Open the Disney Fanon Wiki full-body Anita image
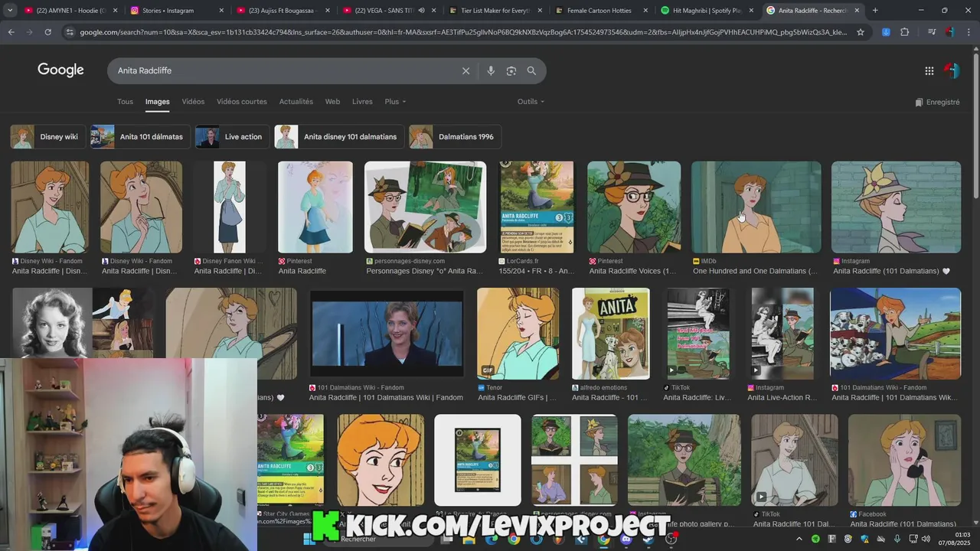 pyautogui.click(x=230, y=207)
